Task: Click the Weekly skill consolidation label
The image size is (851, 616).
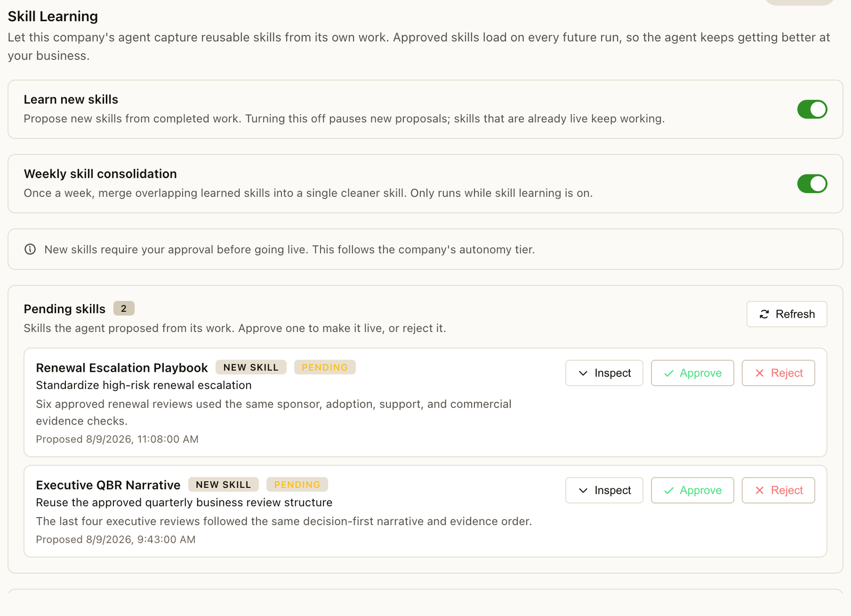Action: 100,174
